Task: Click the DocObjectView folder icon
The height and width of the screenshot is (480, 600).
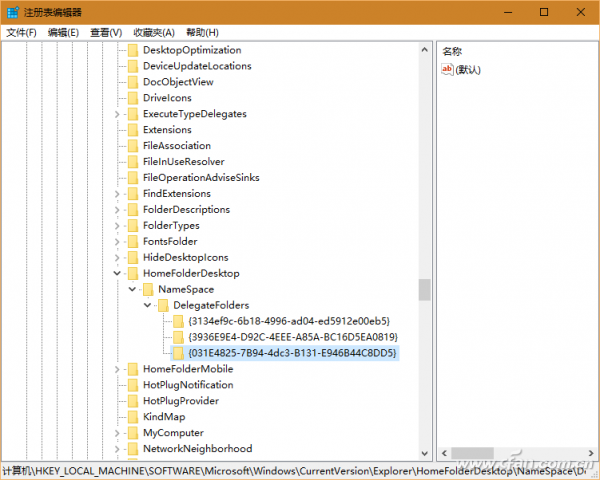Action: point(133,82)
